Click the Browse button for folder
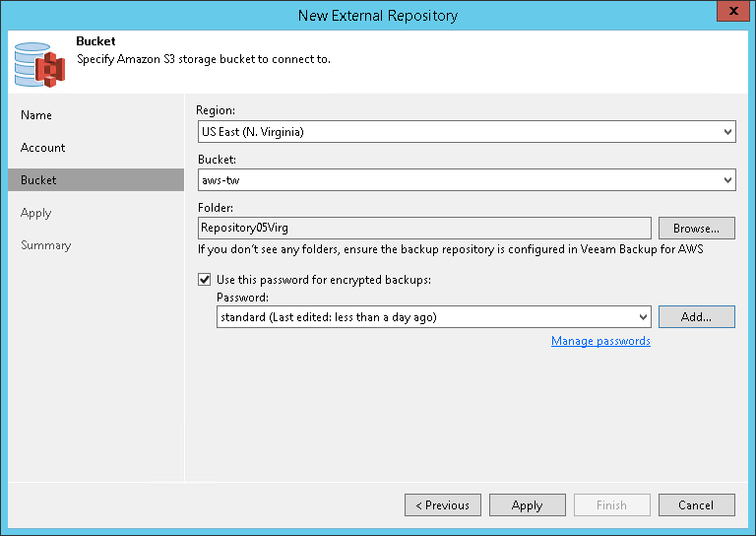 click(x=696, y=228)
